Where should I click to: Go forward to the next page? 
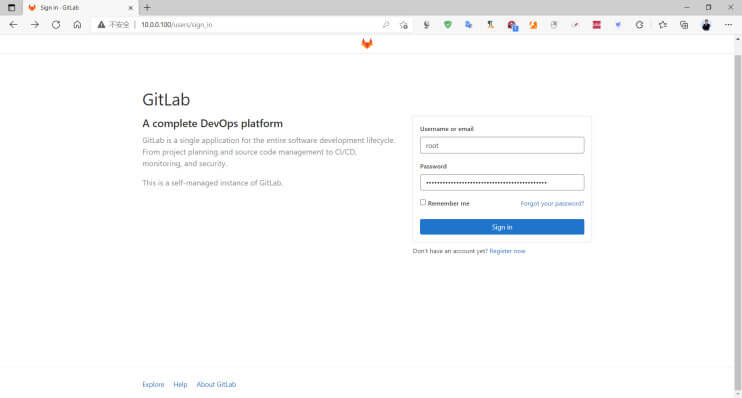click(x=35, y=25)
